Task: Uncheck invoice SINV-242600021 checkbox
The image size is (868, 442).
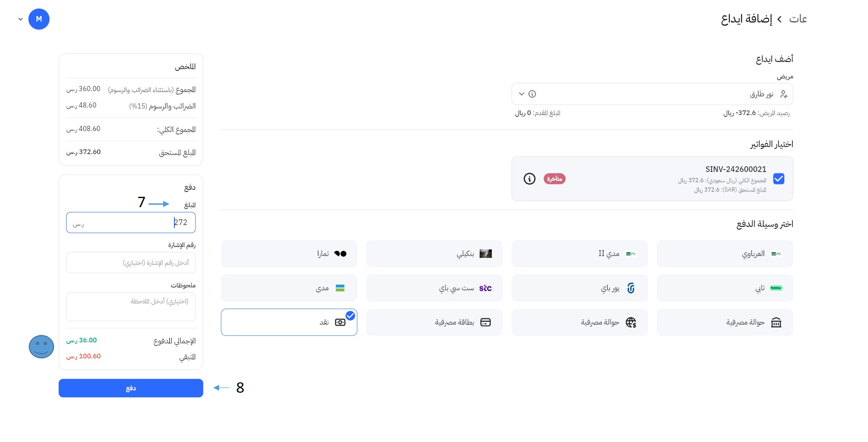Action: 779,179
